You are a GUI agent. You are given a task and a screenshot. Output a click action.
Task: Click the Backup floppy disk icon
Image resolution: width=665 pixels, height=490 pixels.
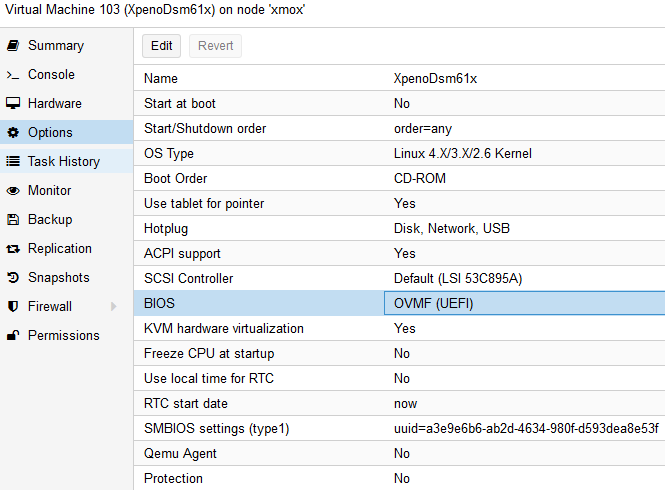[13, 220]
